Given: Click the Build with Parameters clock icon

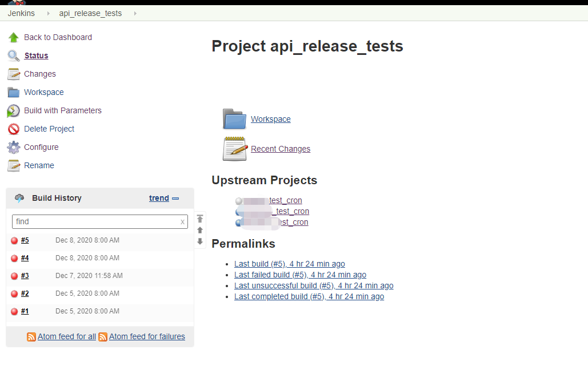Looking at the screenshot, I should 14,111.
